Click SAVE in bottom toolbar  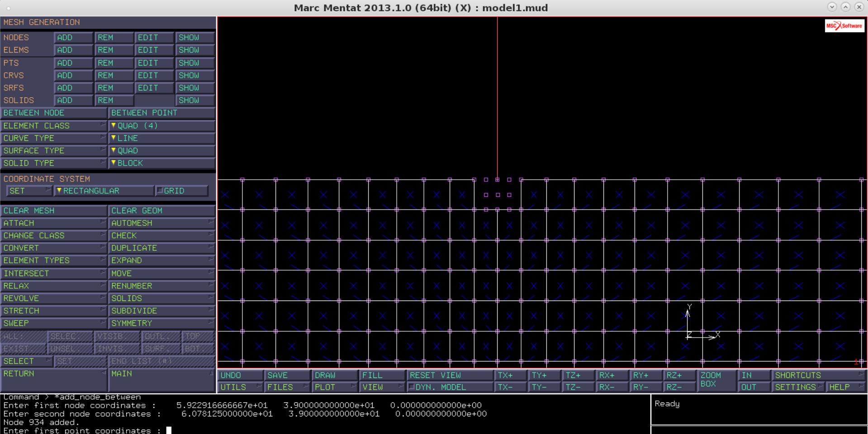coord(288,376)
